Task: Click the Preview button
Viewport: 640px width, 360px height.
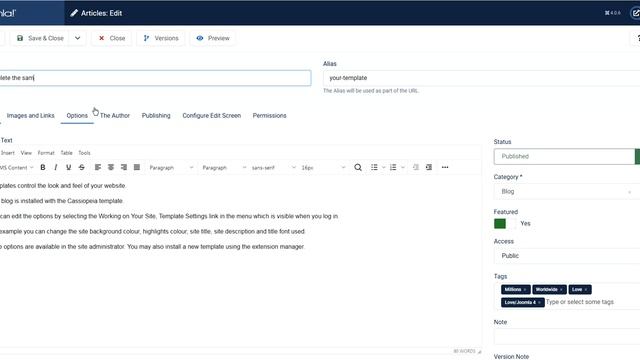Action: [x=213, y=38]
